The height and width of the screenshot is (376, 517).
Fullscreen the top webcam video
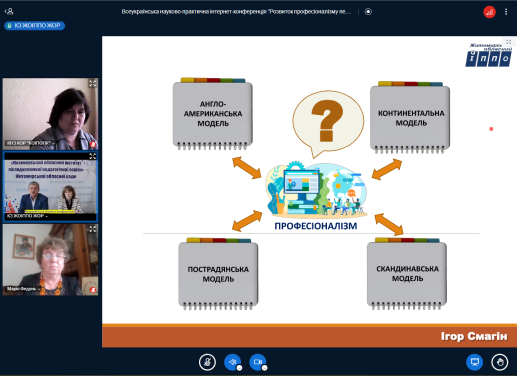pyautogui.click(x=92, y=83)
